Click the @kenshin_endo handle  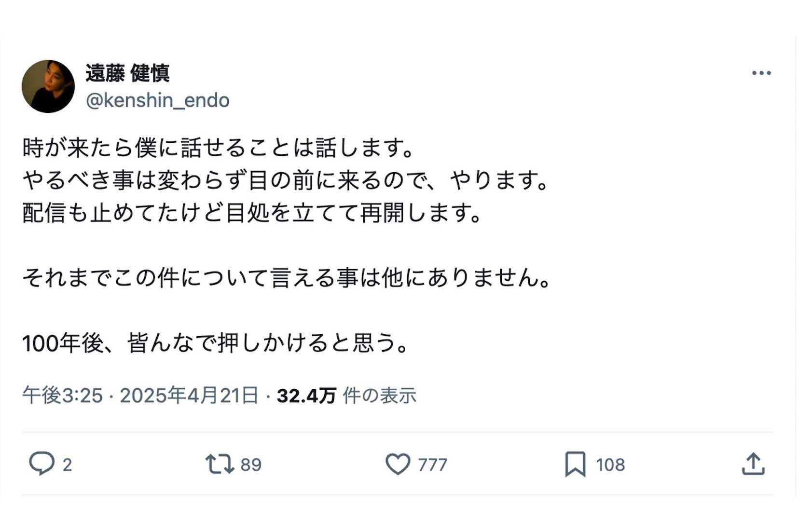tap(157, 100)
